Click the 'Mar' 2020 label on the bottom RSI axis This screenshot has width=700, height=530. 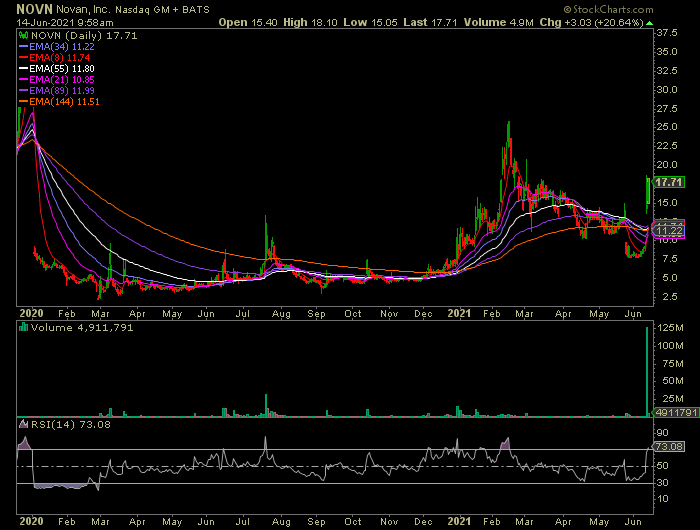click(100, 522)
